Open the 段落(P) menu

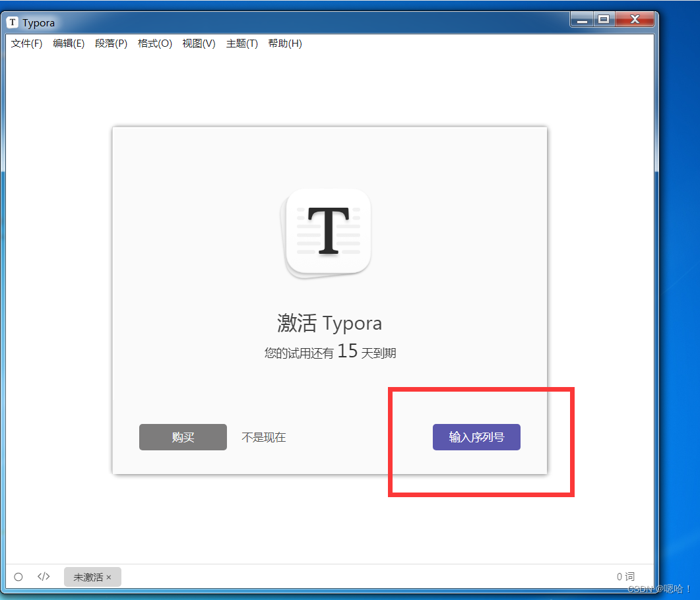point(111,44)
